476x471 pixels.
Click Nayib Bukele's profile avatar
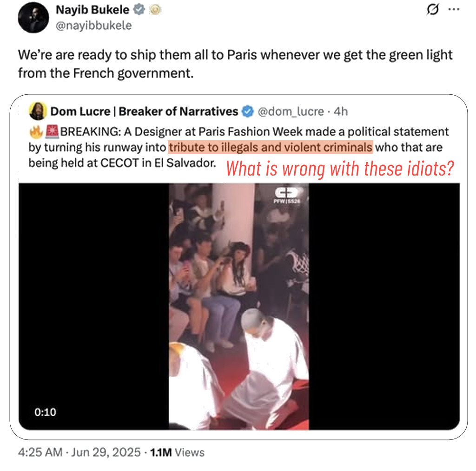(34, 19)
